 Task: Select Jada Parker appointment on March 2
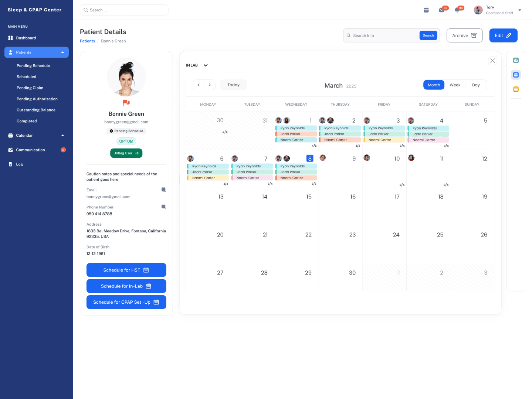click(x=340, y=134)
